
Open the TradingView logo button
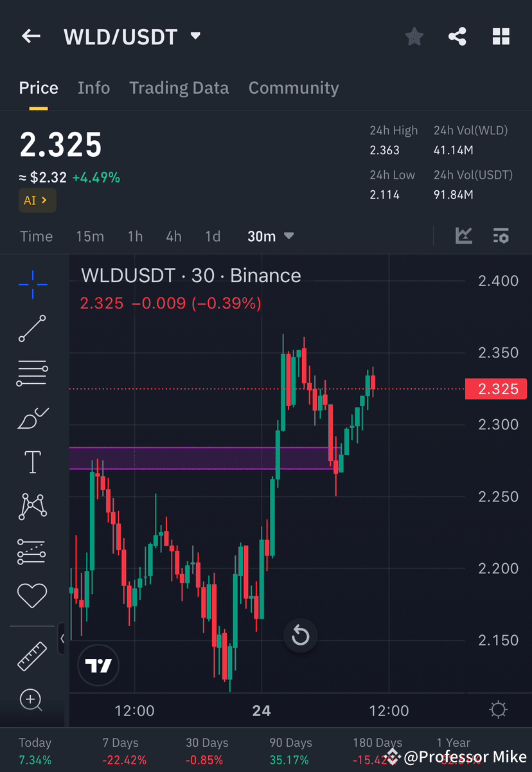pos(98,665)
